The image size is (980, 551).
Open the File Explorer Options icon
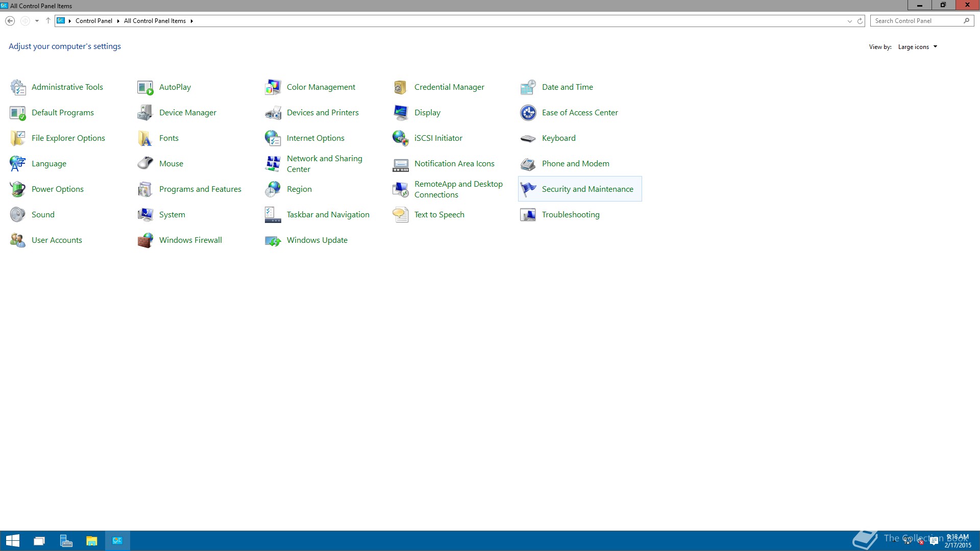pos(18,138)
